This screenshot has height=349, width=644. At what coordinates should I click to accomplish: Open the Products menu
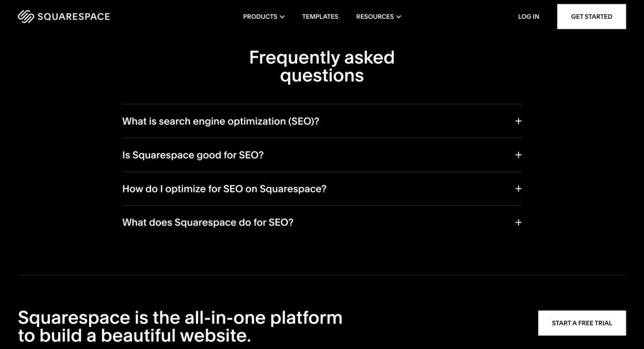pyautogui.click(x=260, y=16)
